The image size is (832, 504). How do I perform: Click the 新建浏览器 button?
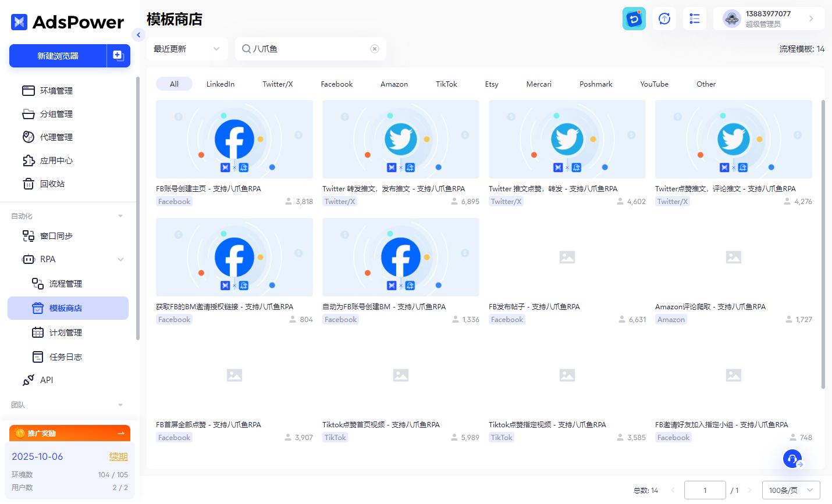[x=58, y=56]
